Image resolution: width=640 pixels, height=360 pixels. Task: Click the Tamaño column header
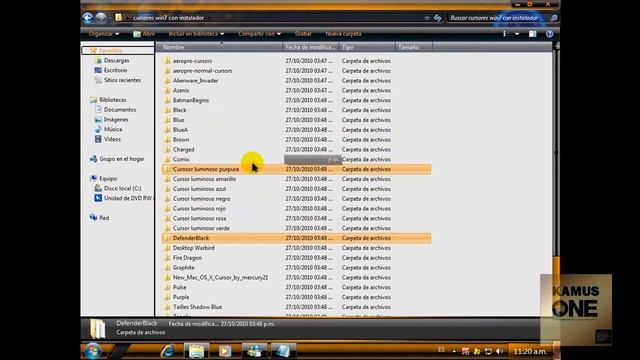pyautogui.click(x=413, y=47)
